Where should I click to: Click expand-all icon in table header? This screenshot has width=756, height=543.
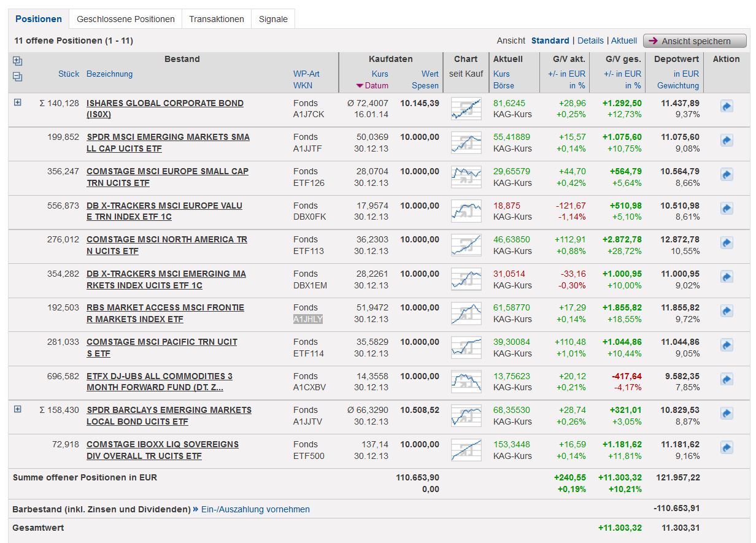pyautogui.click(x=17, y=61)
